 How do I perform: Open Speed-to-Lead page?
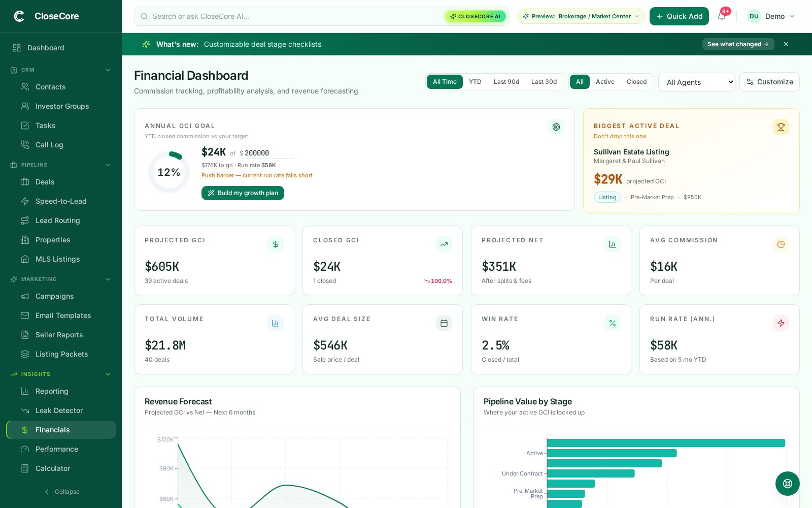(61, 201)
